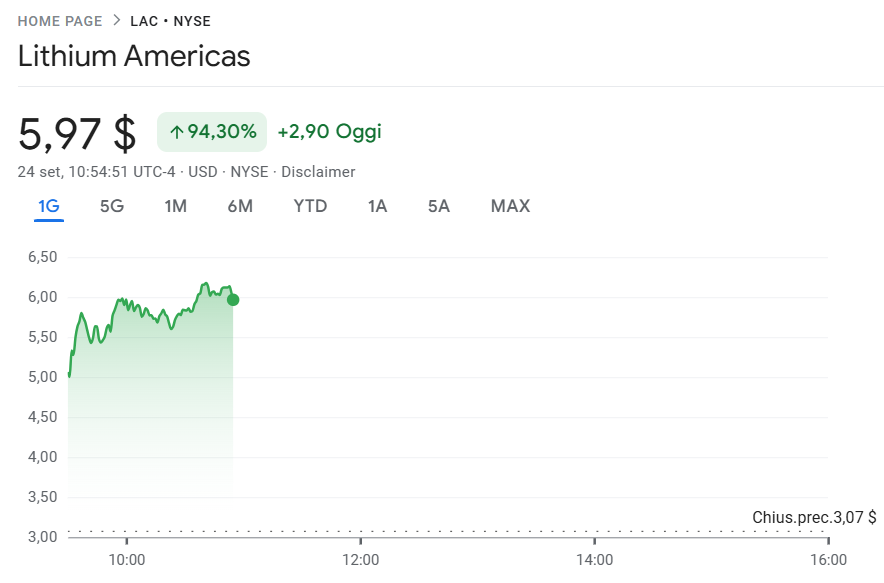Click the Chius.prec. 3,07 $ label
The image size is (884, 583).
(x=813, y=517)
